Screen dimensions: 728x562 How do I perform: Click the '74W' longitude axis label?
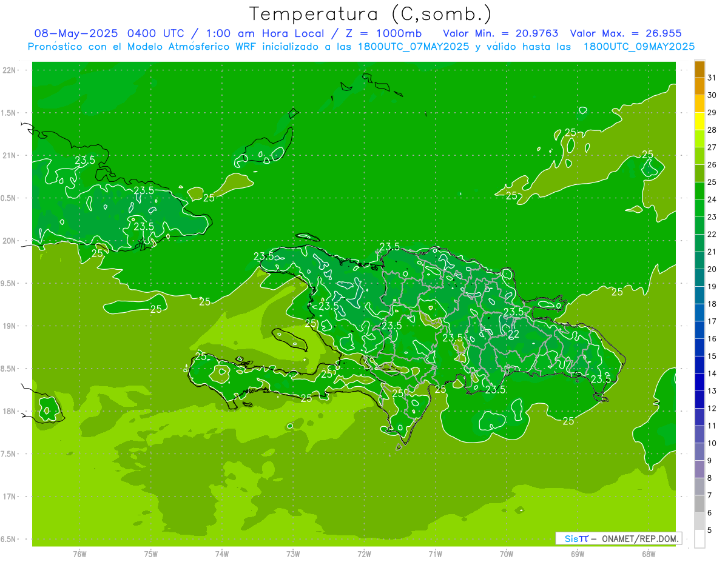click(x=222, y=555)
